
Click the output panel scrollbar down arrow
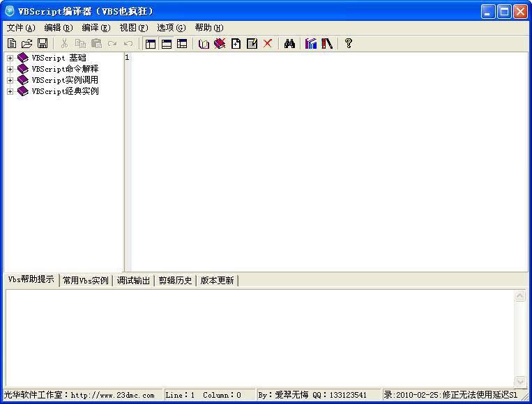point(520,381)
